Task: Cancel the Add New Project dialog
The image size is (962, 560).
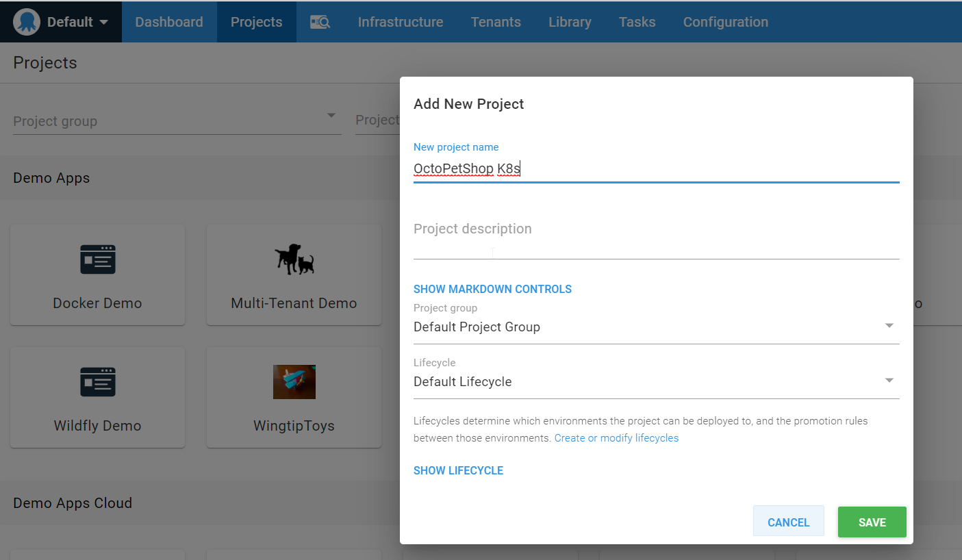Action: click(788, 522)
